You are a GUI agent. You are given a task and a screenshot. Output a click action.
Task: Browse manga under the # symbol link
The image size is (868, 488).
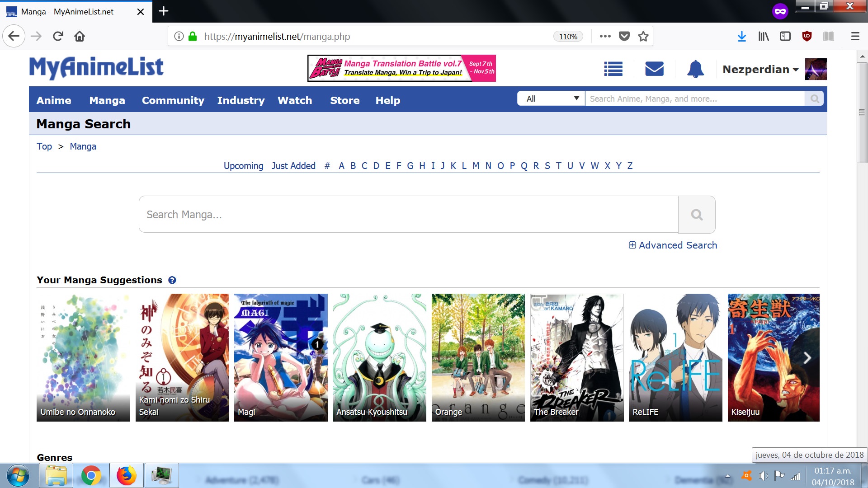327,166
